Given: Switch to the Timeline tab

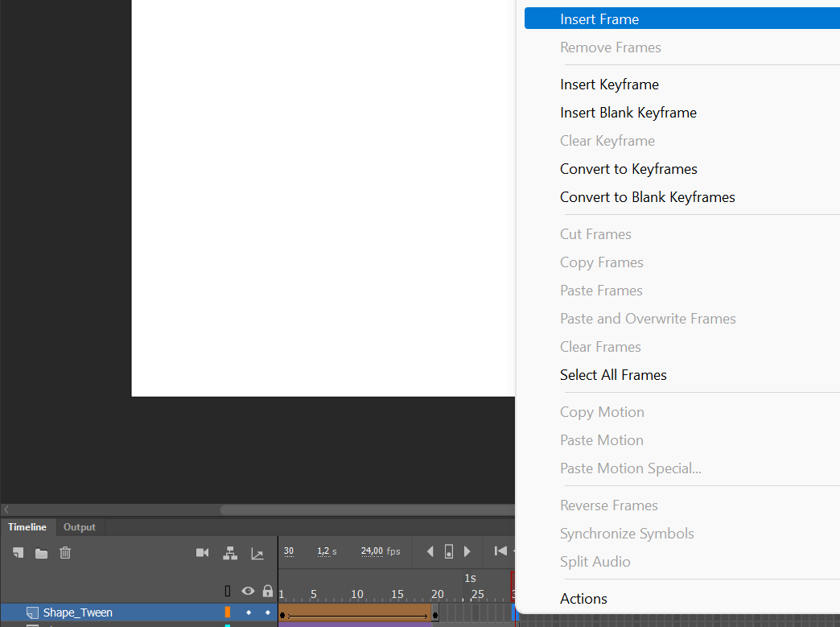Looking at the screenshot, I should (27, 526).
